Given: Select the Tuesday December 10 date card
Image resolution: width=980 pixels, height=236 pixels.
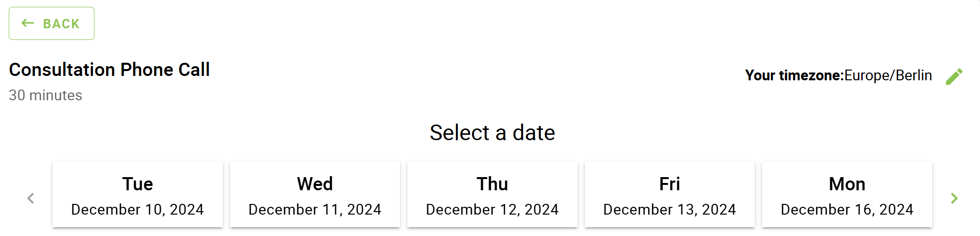Looking at the screenshot, I should point(138,195).
